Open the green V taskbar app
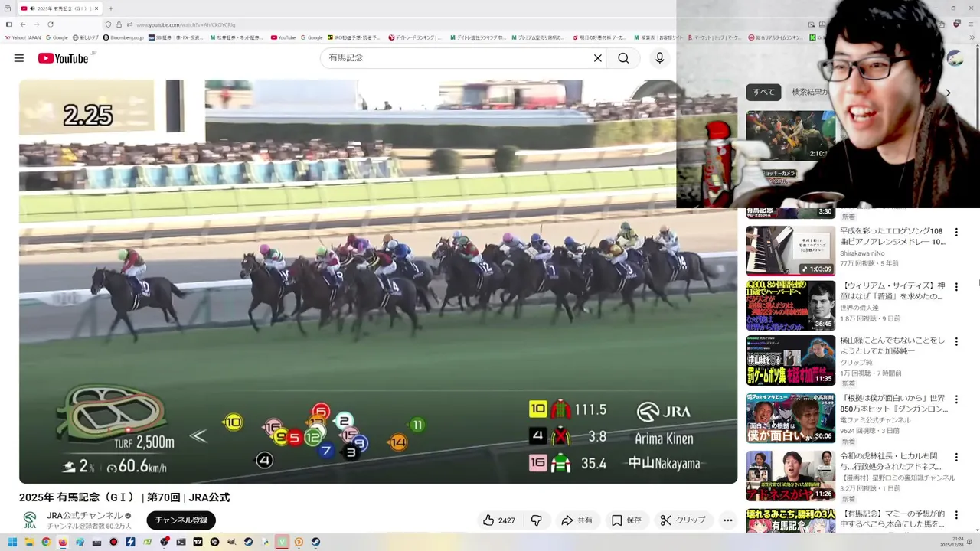 282,542
